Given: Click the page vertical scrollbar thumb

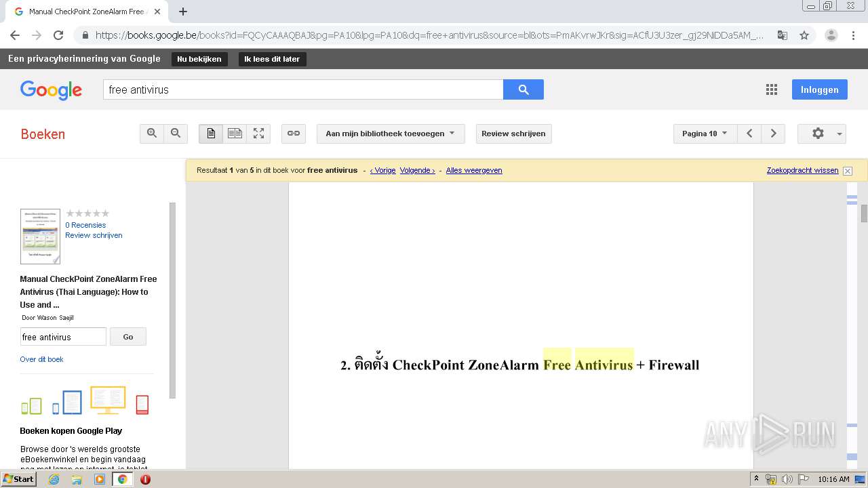Looking at the screenshot, I should coord(864,213).
